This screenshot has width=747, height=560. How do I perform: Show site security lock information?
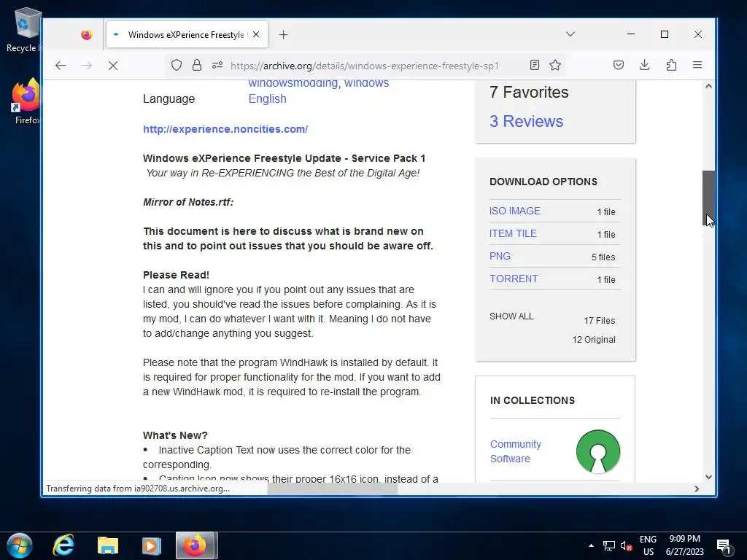[x=197, y=65]
